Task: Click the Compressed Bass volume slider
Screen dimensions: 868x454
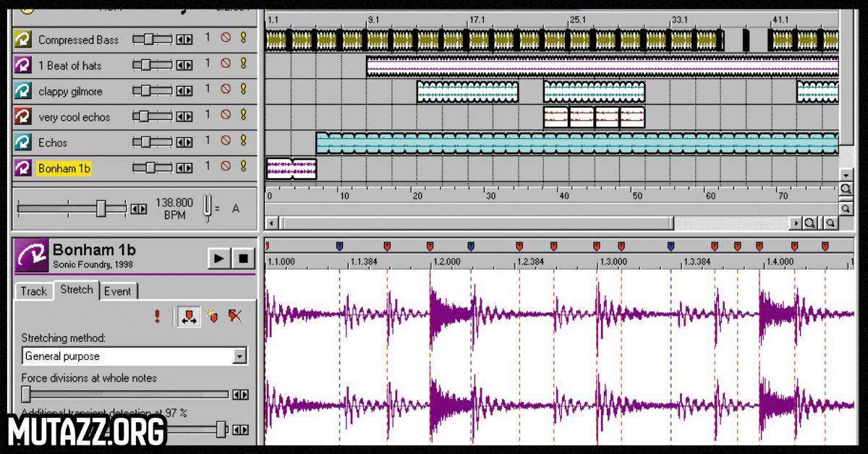Action: point(149,40)
